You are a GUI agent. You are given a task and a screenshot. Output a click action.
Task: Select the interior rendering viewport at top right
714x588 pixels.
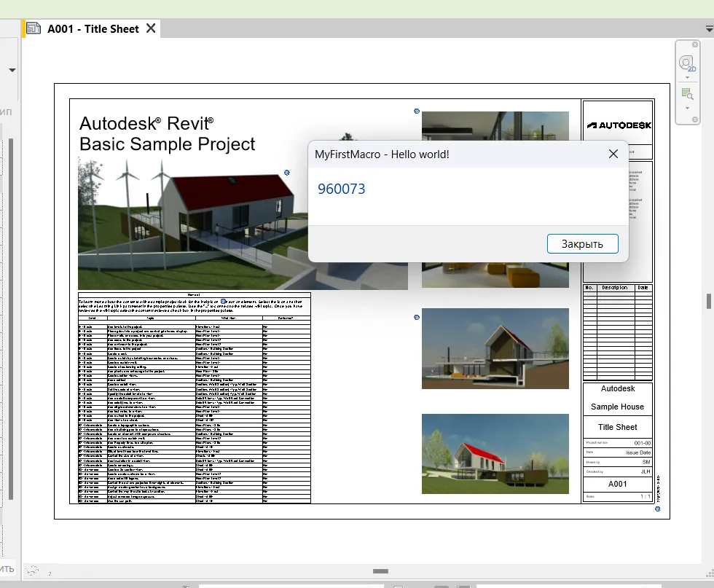pyautogui.click(x=495, y=126)
